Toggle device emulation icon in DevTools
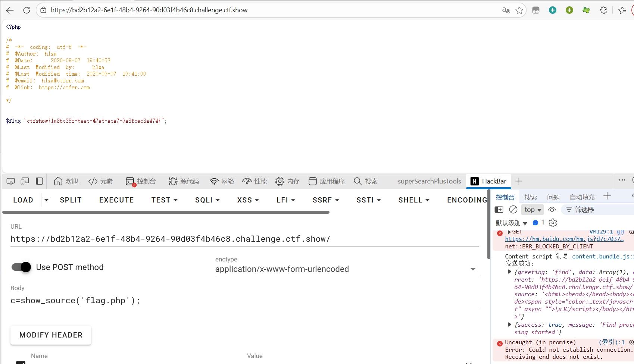 [x=25, y=181]
